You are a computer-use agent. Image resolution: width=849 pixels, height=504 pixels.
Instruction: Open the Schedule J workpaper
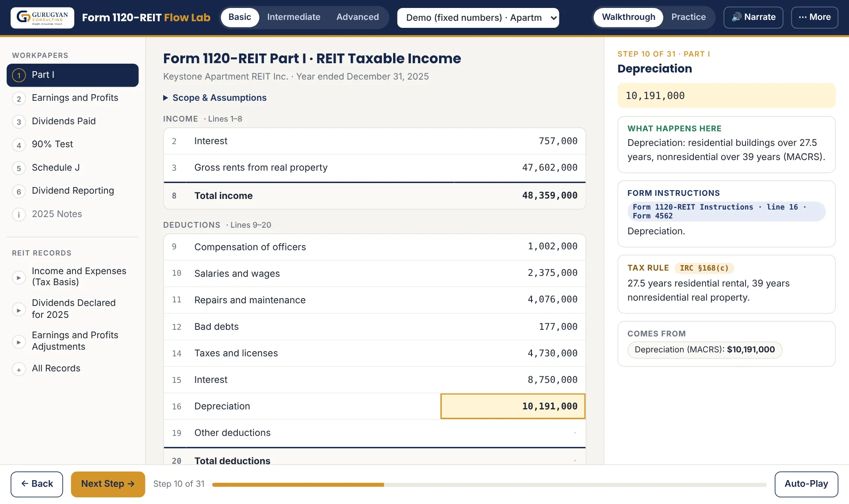pos(73,168)
